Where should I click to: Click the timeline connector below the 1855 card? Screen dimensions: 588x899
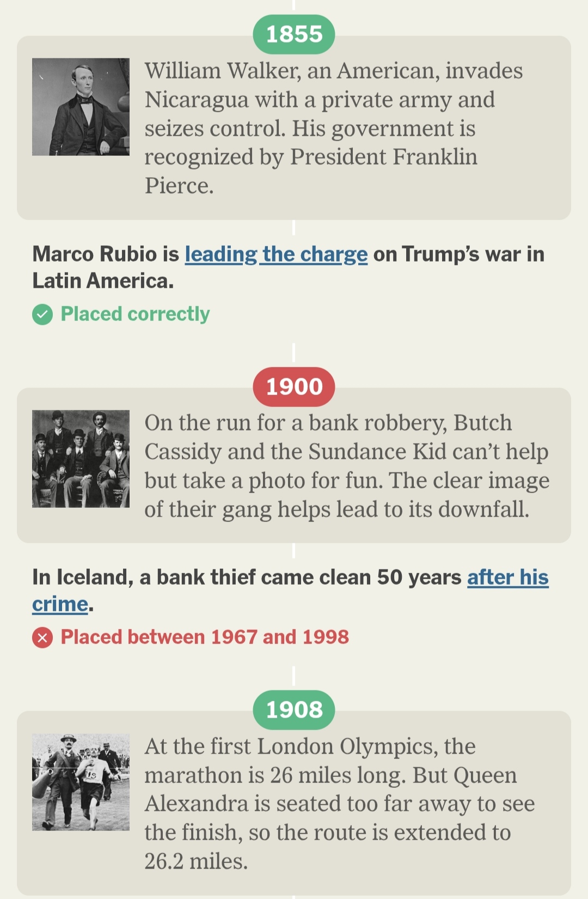point(293,227)
